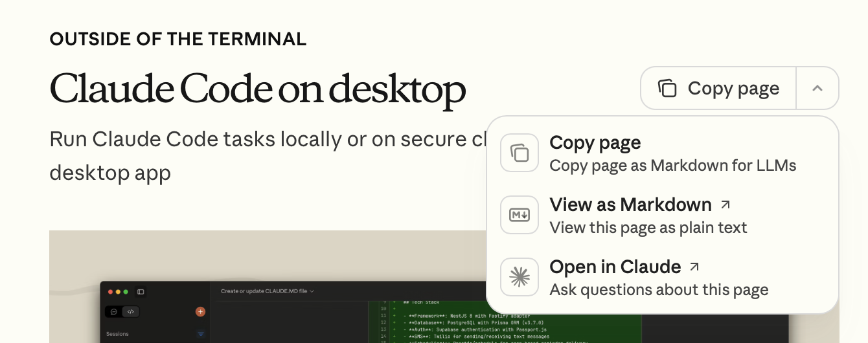The height and width of the screenshot is (343, 868).
Task: Collapse the Copy page menu using the chevron
Action: click(x=817, y=88)
